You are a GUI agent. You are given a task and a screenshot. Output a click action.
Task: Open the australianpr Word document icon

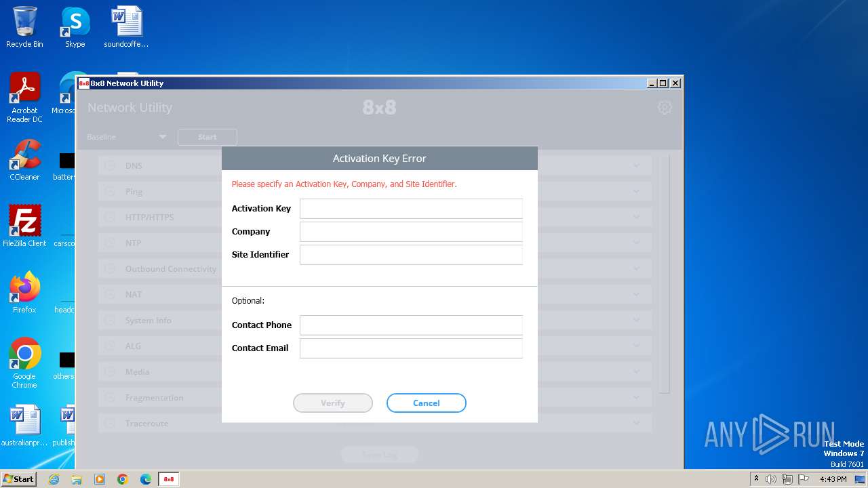point(24,426)
